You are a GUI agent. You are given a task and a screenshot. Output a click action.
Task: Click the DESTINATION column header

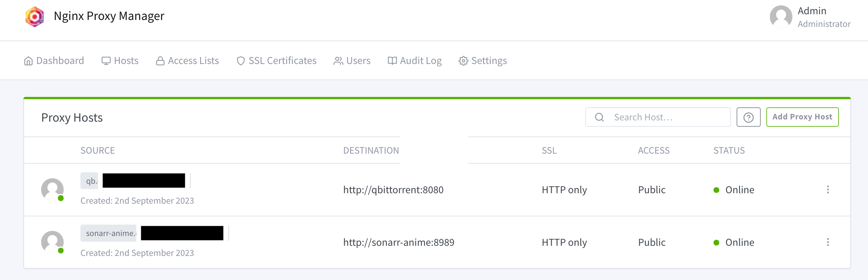371,150
